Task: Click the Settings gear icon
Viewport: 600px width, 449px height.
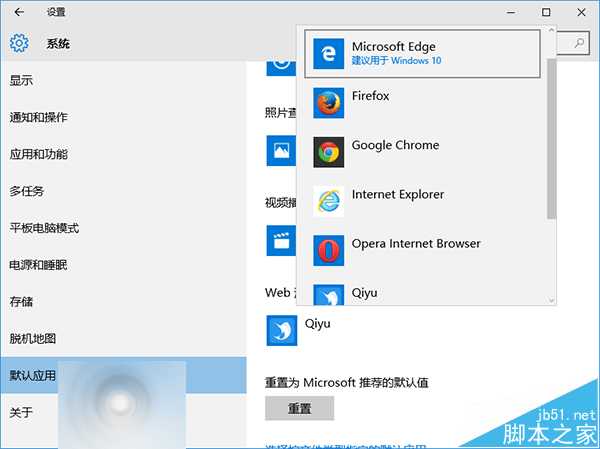Action: [19, 43]
